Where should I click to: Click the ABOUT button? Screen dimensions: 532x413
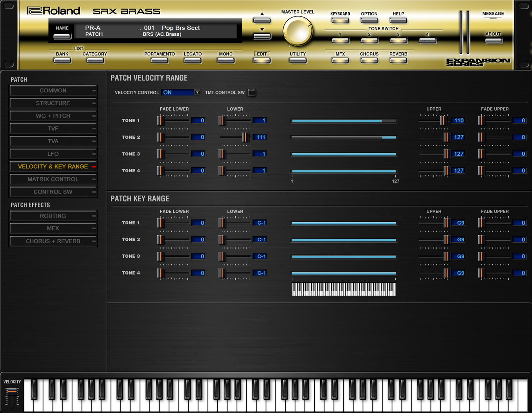pyautogui.click(x=493, y=41)
